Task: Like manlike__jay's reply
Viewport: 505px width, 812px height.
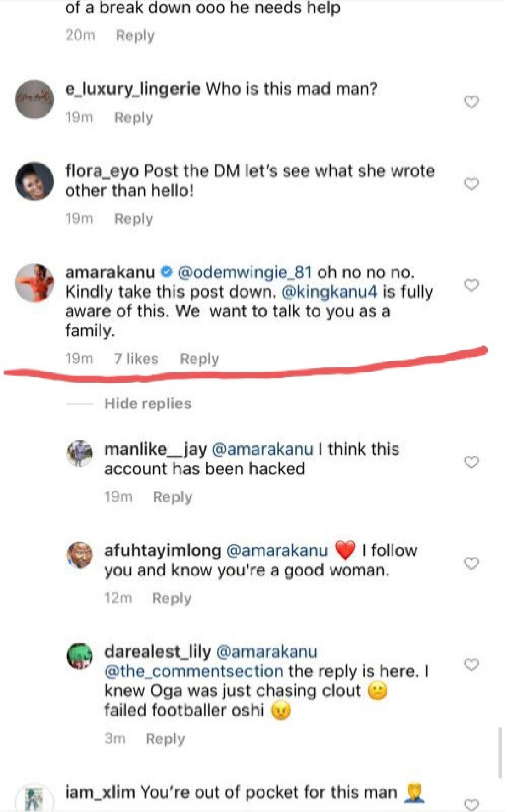Action: point(471,462)
